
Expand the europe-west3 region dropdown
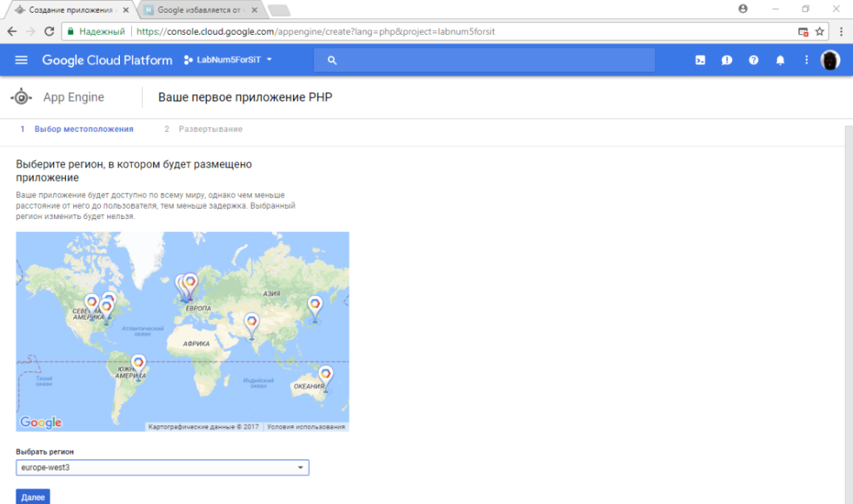[x=162, y=467]
